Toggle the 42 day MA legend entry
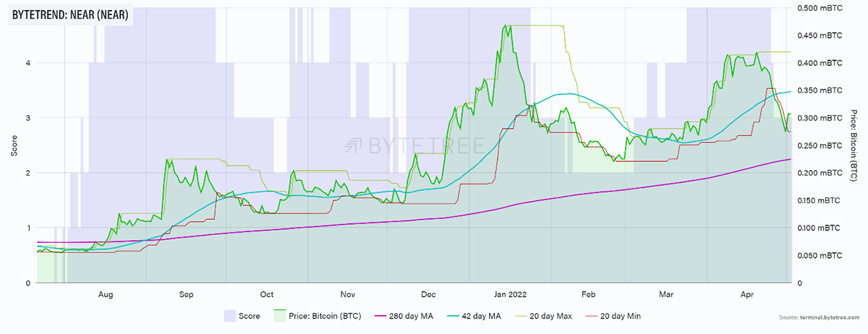The image size is (868, 334). (x=474, y=316)
